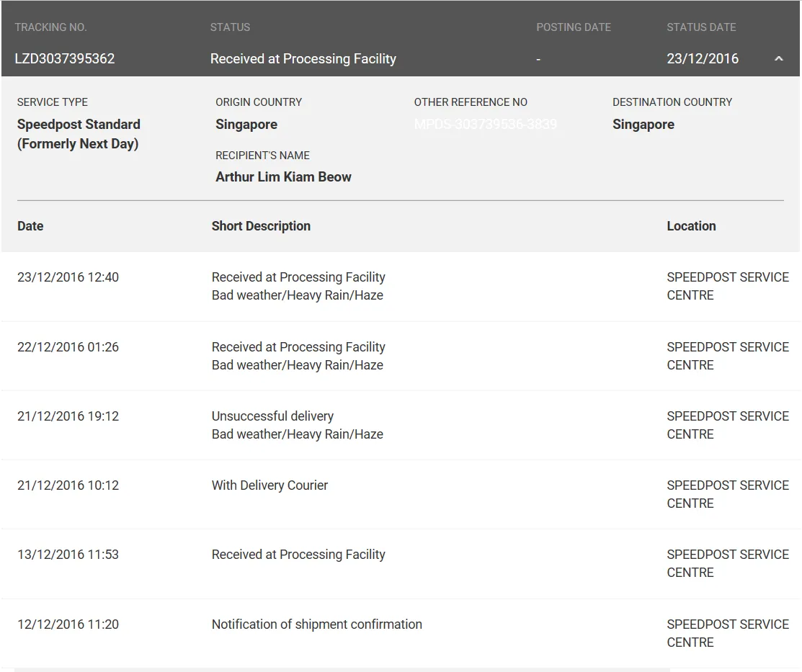Viewport: 802px width, 672px height.
Task: Click recipient name Arthur Lim Kiam Beow
Action: tap(283, 177)
